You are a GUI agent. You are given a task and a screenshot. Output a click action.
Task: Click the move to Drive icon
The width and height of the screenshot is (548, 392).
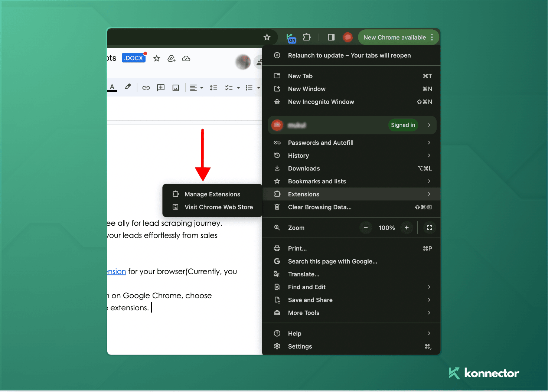[171, 58]
